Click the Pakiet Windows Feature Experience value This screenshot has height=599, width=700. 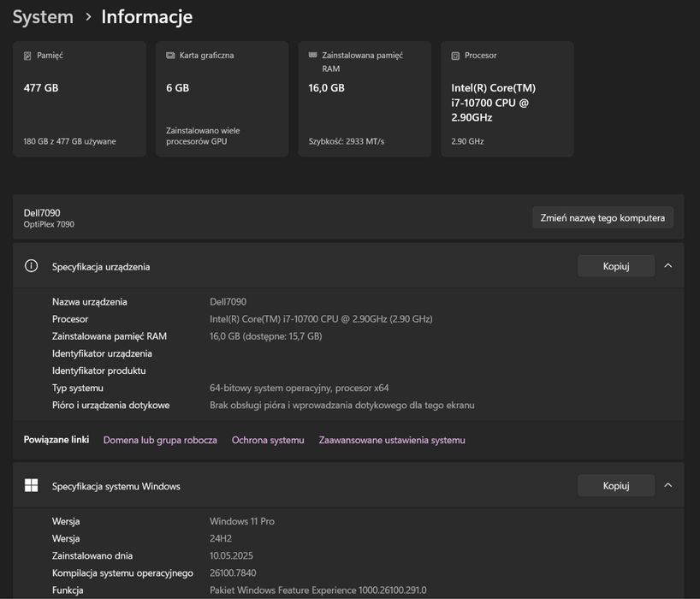pyautogui.click(x=318, y=590)
